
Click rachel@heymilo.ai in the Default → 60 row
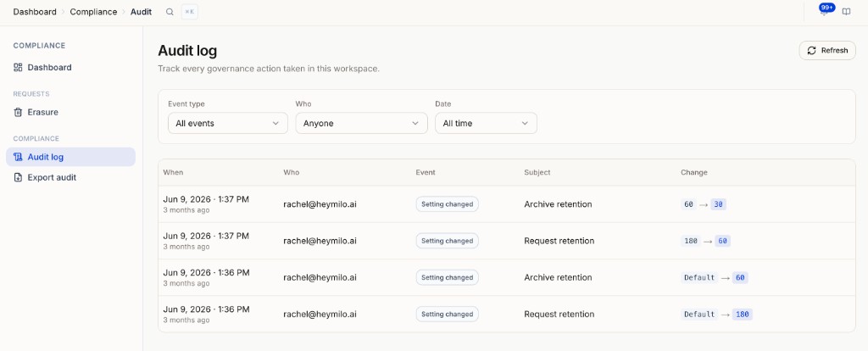coord(320,277)
